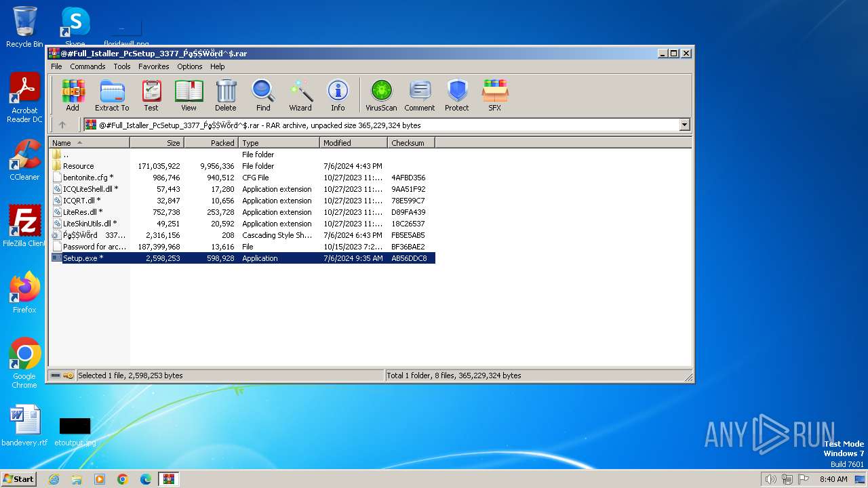Image resolution: width=868 pixels, height=488 pixels.
Task: Open the View toolbar button
Action: point(189,96)
